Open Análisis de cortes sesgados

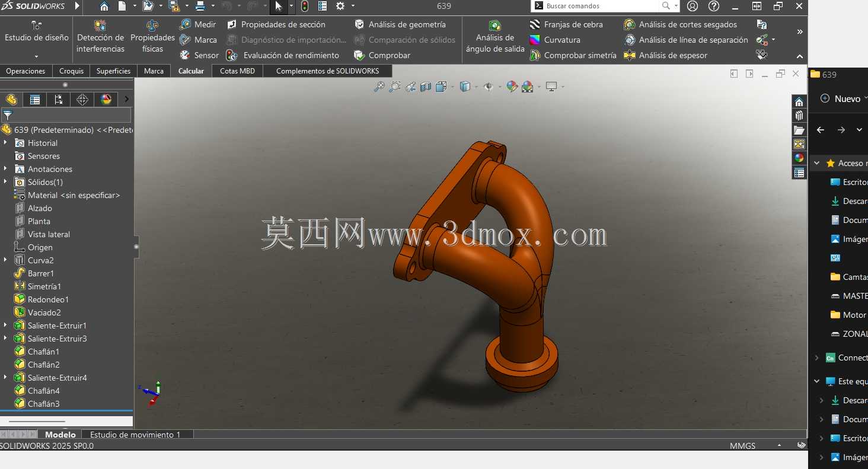click(x=680, y=24)
